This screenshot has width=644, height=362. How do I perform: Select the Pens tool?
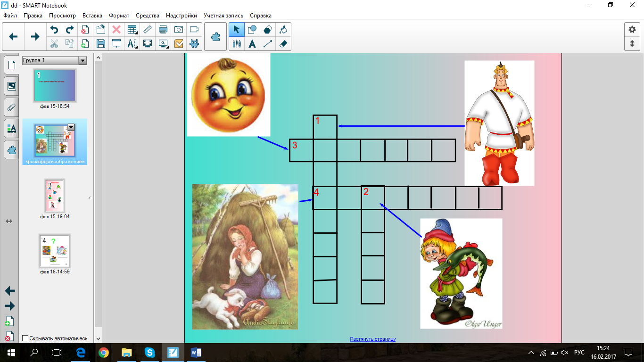pyautogui.click(x=237, y=44)
